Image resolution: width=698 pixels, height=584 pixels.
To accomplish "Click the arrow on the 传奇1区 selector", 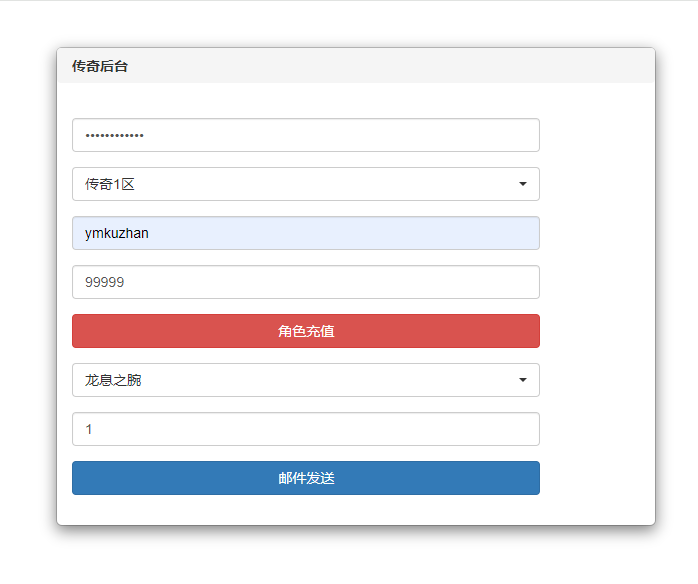I will coord(522,184).
